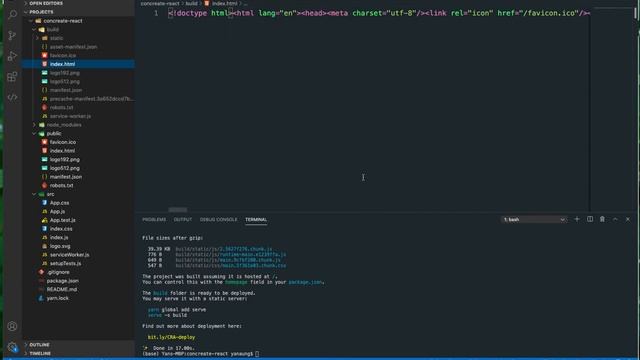Collapse the concreate-react folder

tap(63, 21)
